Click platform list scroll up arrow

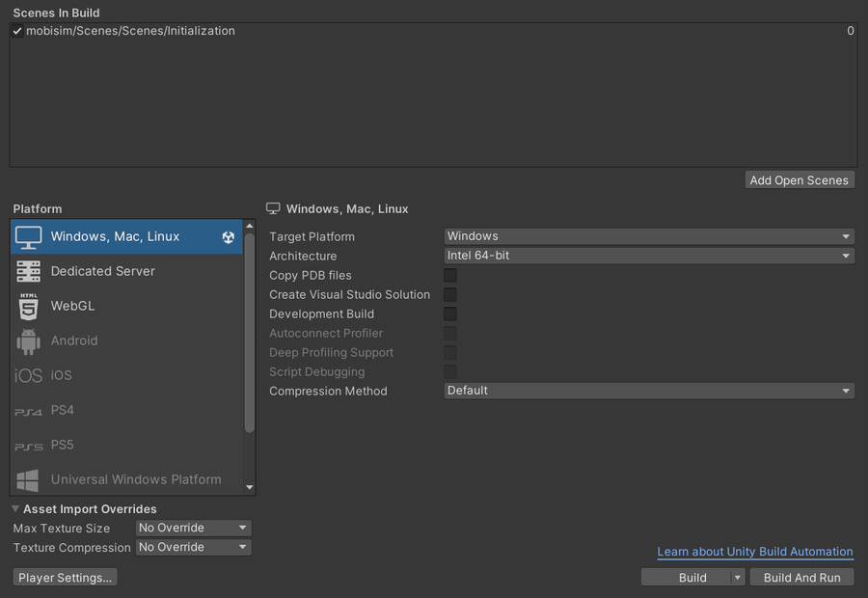click(x=249, y=226)
